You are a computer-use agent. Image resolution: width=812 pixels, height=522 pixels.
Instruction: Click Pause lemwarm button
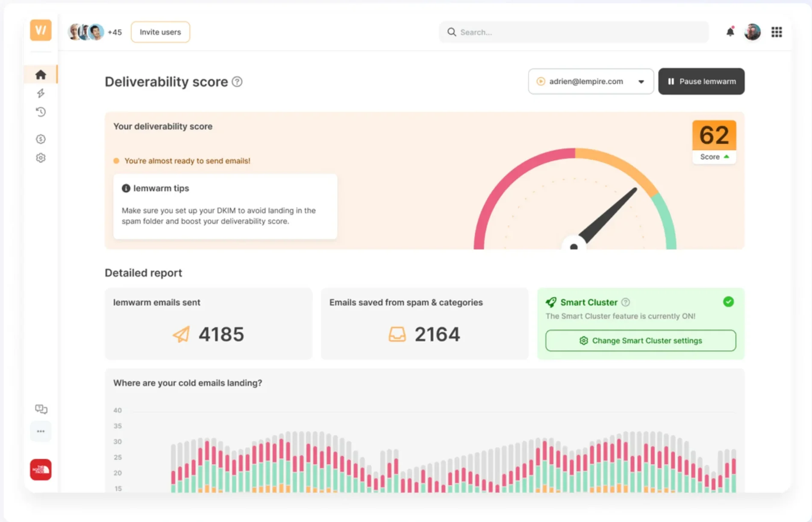tap(701, 81)
